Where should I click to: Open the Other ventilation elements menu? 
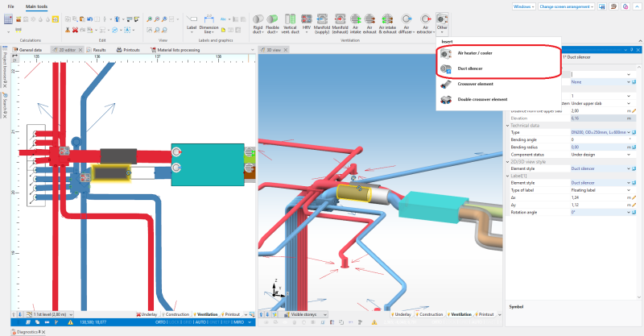(442, 24)
